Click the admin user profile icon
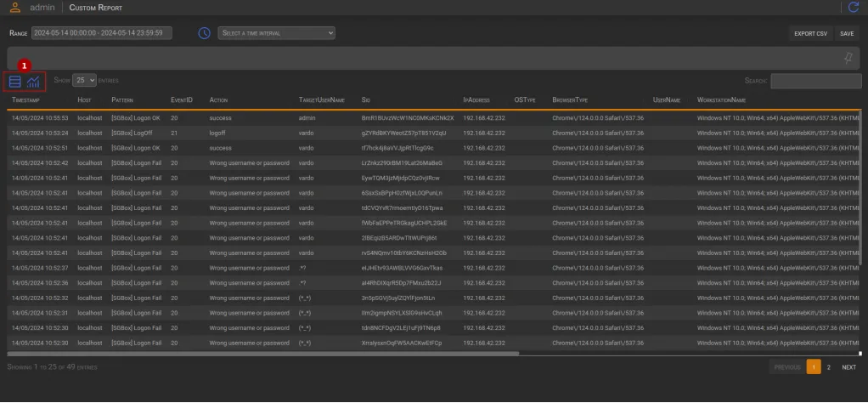 (x=15, y=7)
